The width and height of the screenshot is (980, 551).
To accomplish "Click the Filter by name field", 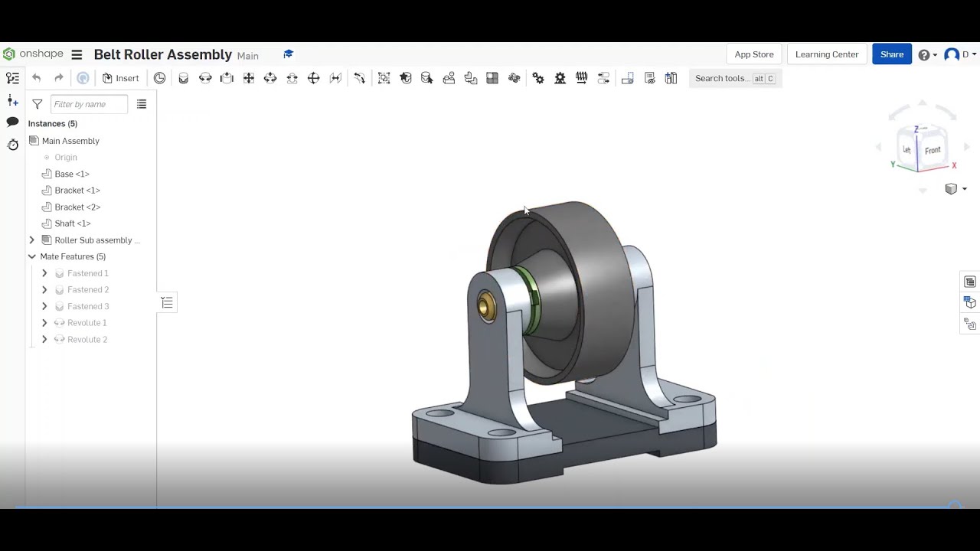I will click(89, 104).
